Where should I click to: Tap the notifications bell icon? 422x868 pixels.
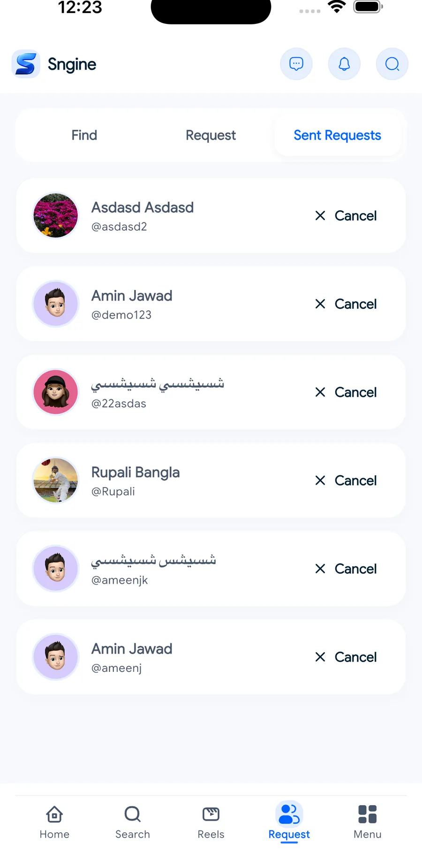click(x=344, y=64)
